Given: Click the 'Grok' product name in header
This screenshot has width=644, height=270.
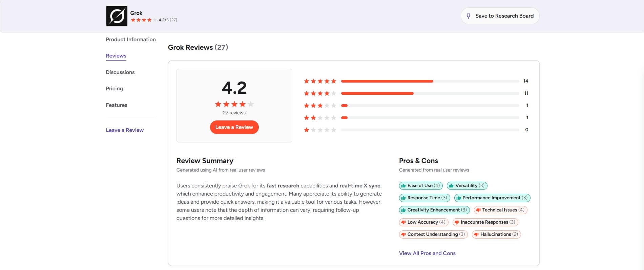Looking at the screenshot, I should (136, 13).
